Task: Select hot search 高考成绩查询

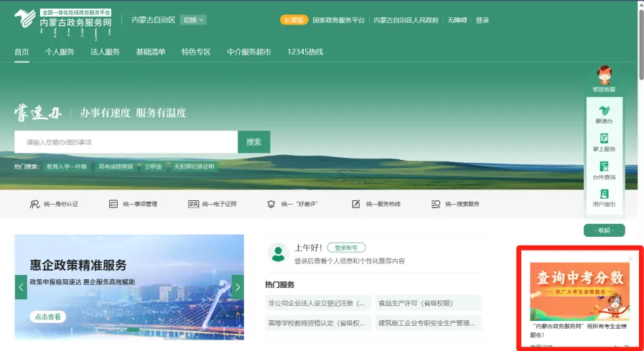Action: point(116,167)
